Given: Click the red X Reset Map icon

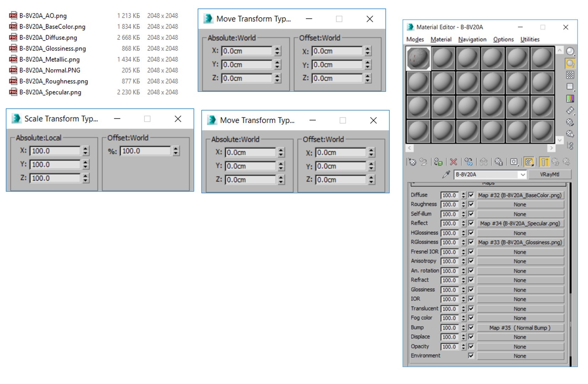Looking at the screenshot, I should pyautogui.click(x=453, y=162).
